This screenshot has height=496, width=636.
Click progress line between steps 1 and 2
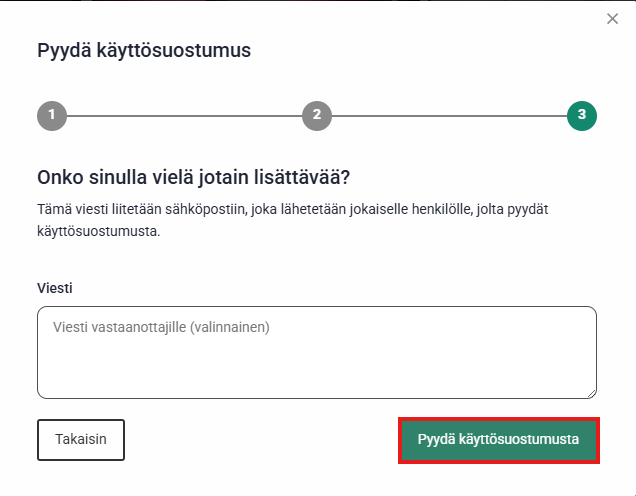(x=184, y=116)
